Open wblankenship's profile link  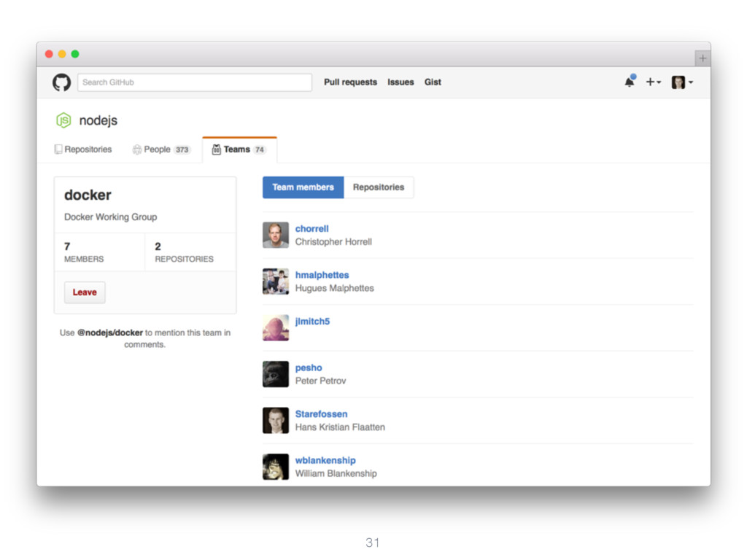(325, 460)
